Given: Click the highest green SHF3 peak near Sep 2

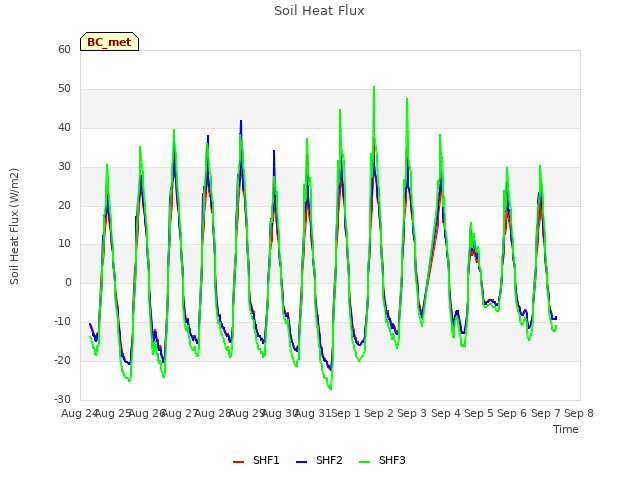Looking at the screenshot, I should pyautogui.click(x=374, y=87).
